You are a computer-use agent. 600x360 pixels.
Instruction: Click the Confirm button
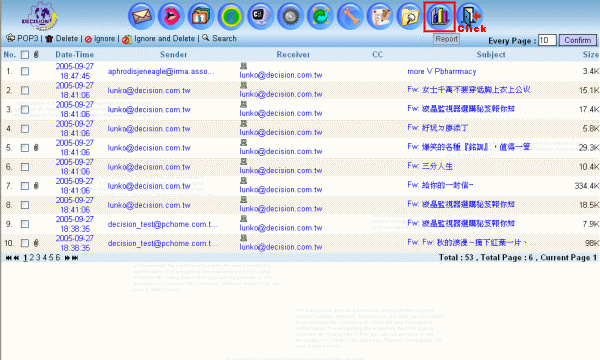578,40
